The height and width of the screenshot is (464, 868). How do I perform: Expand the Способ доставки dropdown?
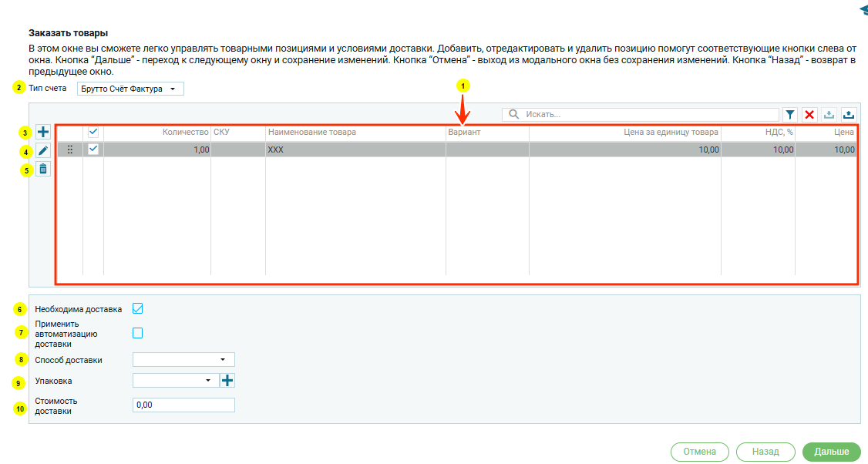coord(183,359)
